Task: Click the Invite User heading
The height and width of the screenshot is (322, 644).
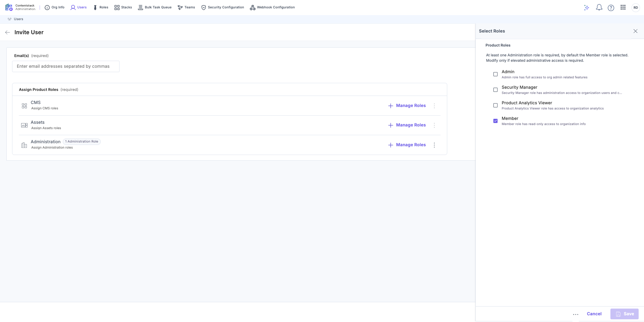Action: click(x=29, y=33)
